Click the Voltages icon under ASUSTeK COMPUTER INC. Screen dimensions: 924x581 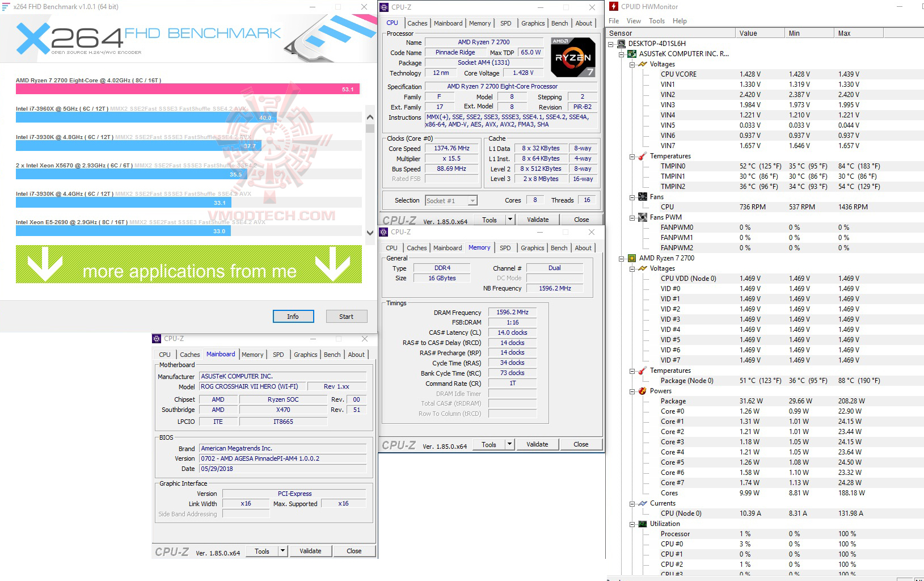(x=642, y=64)
